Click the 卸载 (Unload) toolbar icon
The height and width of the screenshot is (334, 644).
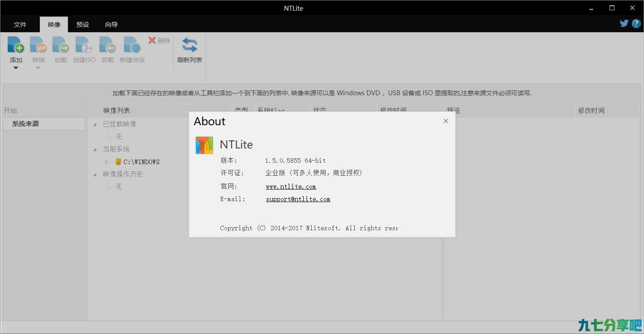click(x=108, y=45)
